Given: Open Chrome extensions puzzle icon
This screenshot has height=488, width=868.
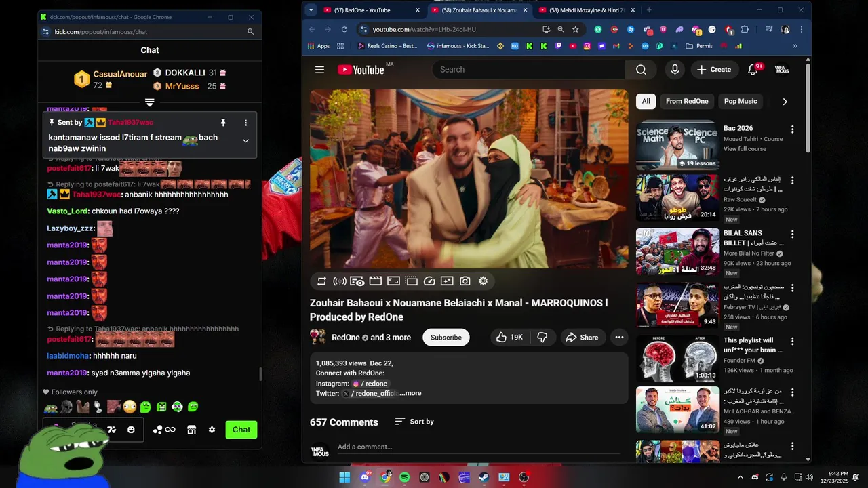Looking at the screenshot, I should (745, 29).
